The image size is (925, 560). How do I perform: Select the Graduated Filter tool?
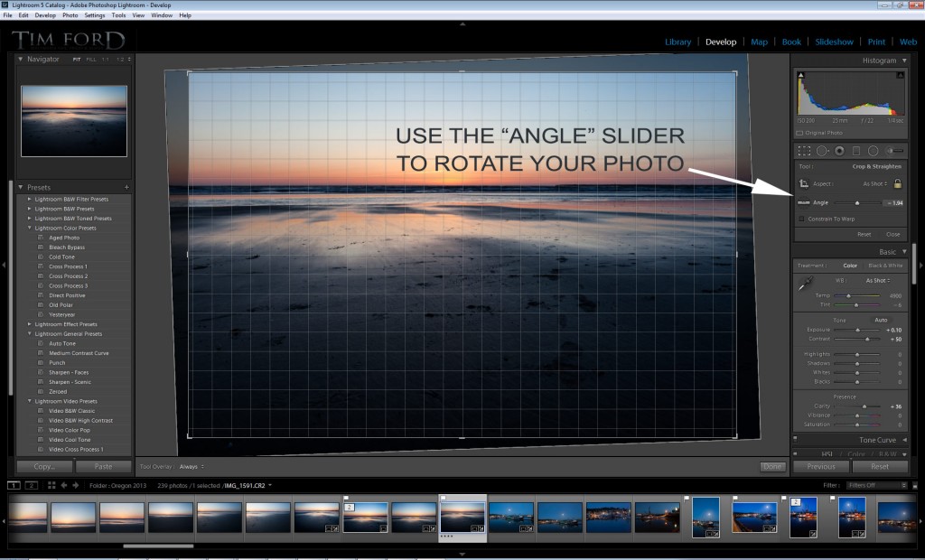[856, 151]
